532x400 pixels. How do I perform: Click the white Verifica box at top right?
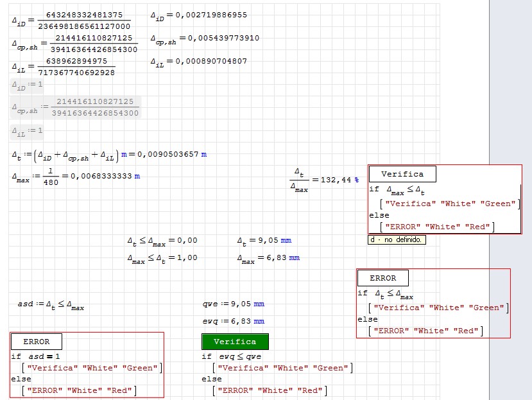tap(402, 174)
